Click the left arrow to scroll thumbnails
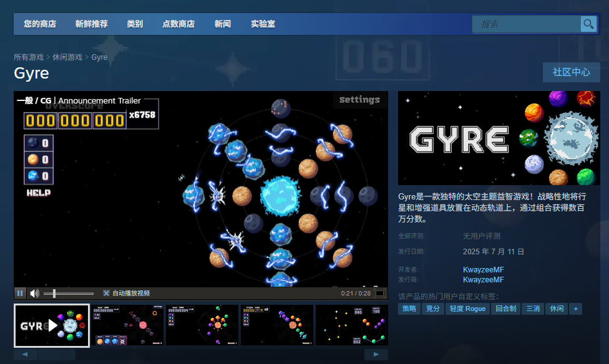The width and height of the screenshot is (609, 364). (x=25, y=353)
